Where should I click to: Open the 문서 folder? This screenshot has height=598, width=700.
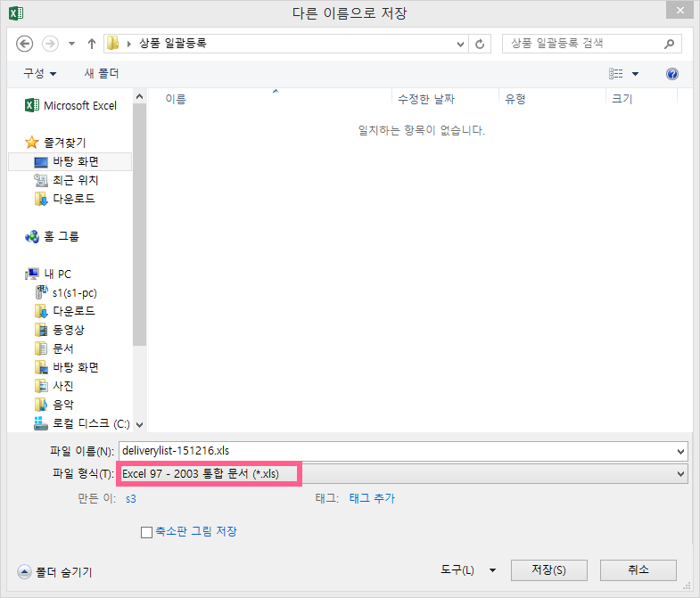[54, 348]
